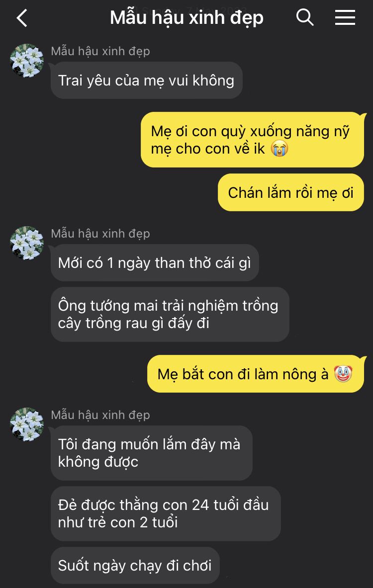Select message 'Chán lắm rồi mẹ ơi'
This screenshot has height=588, width=373.
[x=291, y=192]
